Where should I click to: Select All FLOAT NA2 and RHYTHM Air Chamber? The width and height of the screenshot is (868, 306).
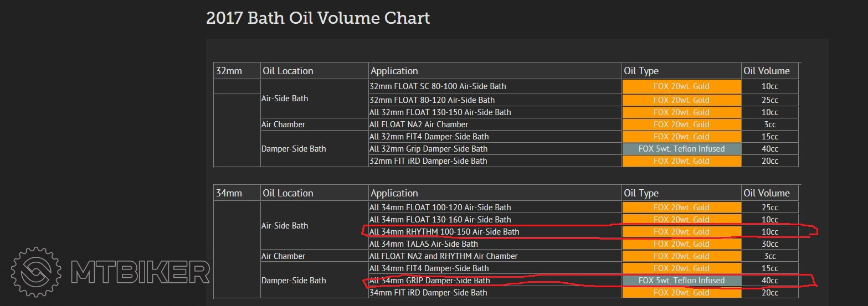click(x=443, y=256)
